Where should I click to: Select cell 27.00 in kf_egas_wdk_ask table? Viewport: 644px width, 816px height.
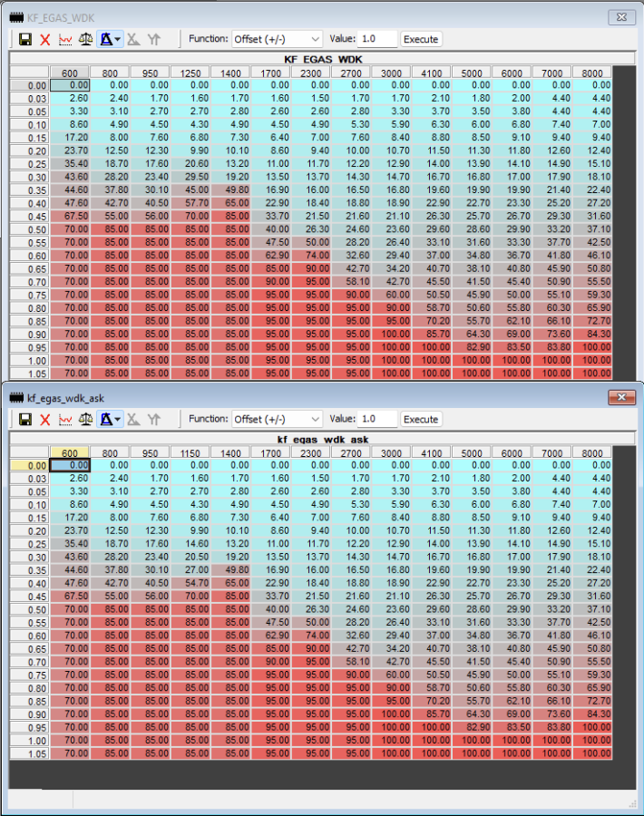190,570
